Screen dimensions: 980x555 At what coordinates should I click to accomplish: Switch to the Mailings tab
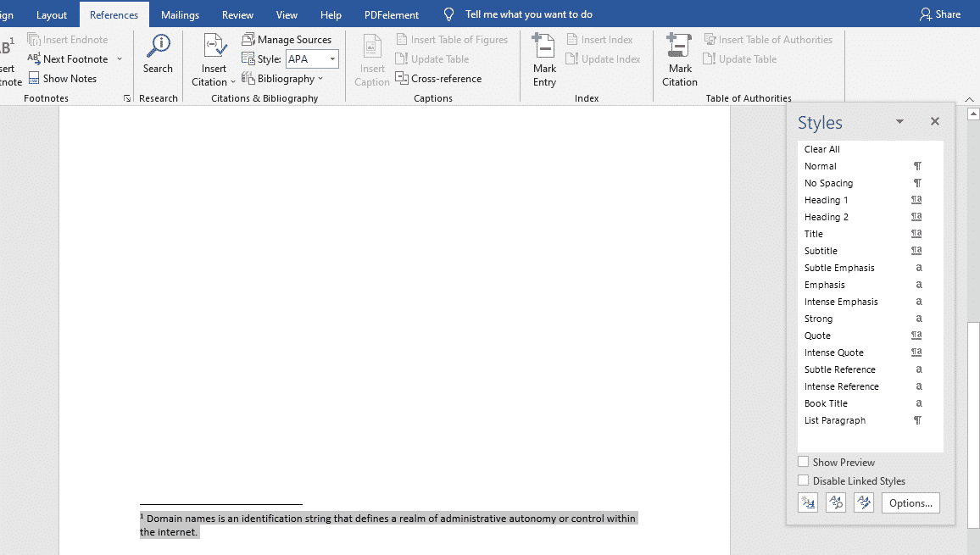(x=179, y=14)
